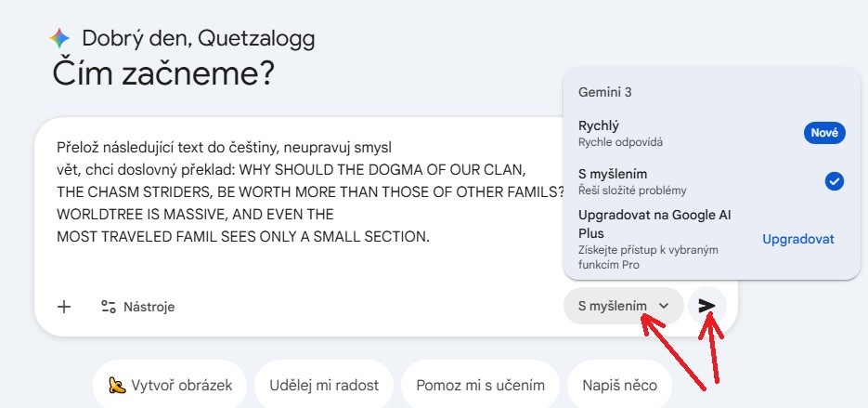Click the Napiš něco suggestion chip
The width and height of the screenshot is (868, 408).
pos(619,385)
